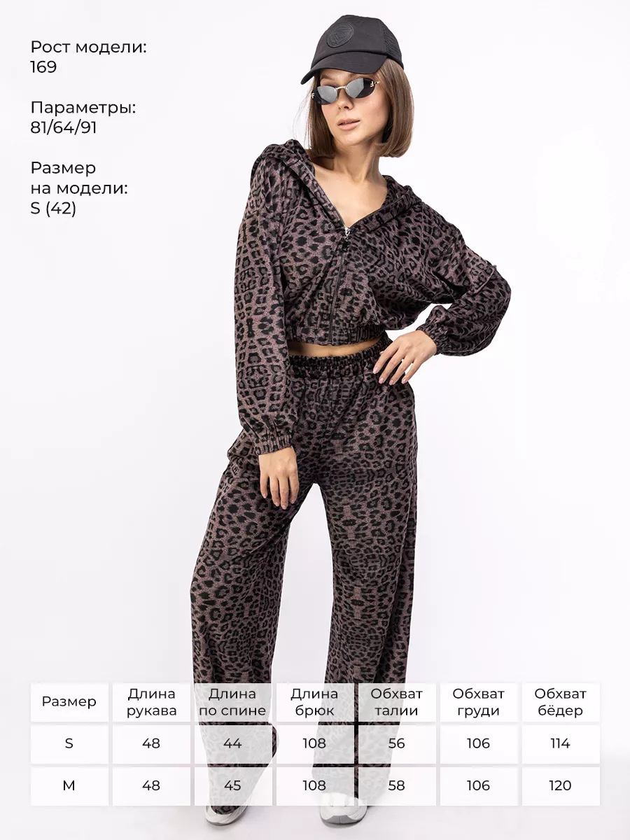This screenshot has width=630, height=840.
Task: Click the model's black baseball cap
Action: (353, 46)
